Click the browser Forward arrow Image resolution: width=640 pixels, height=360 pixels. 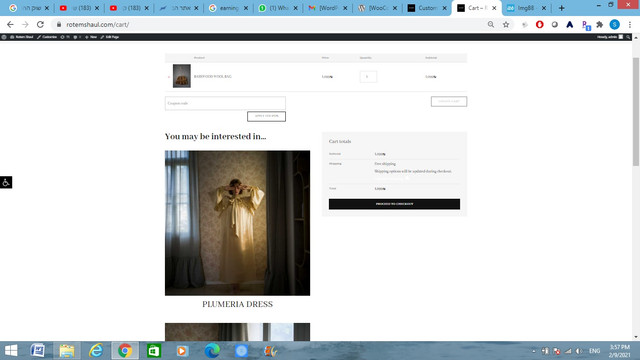point(25,24)
